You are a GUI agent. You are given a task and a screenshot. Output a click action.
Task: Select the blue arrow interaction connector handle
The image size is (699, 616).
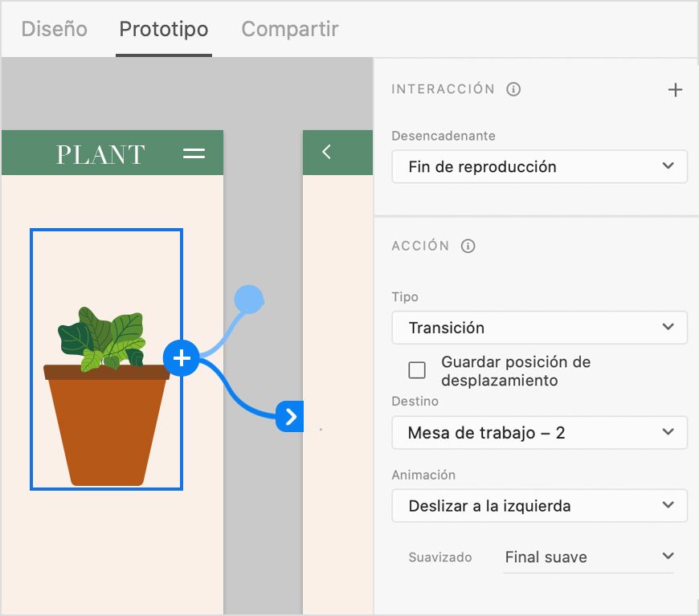(290, 417)
